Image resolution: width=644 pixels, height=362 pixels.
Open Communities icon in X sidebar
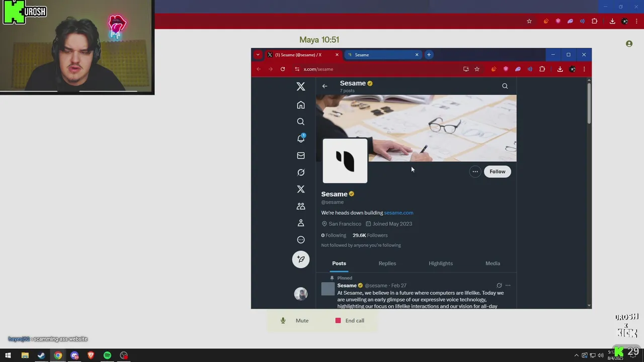pos(301,206)
